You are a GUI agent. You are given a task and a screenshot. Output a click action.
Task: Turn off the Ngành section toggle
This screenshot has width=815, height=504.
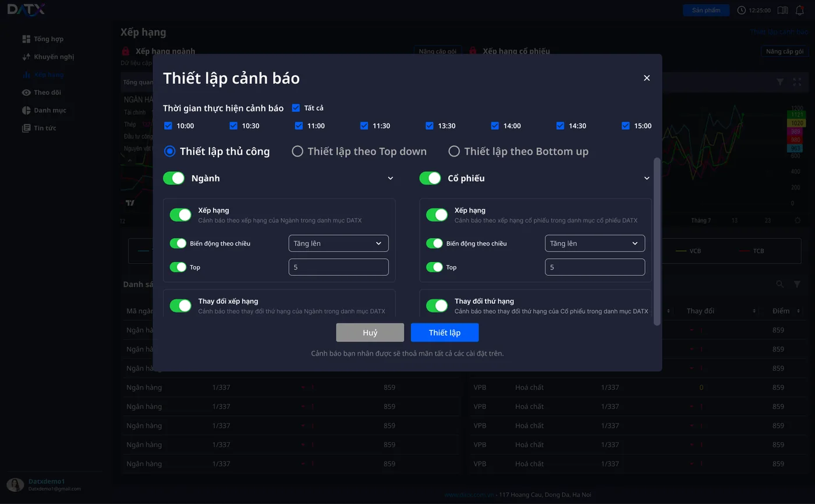[173, 178]
